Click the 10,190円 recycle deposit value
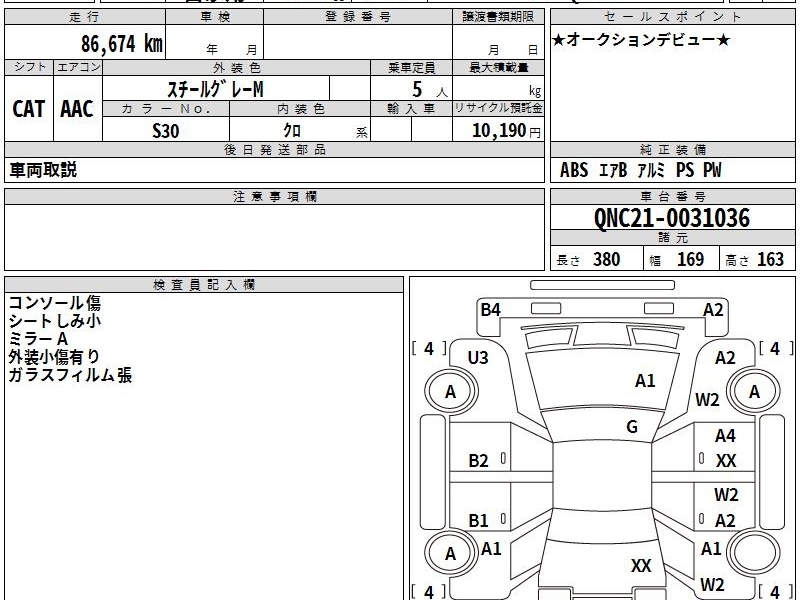Image resolution: width=800 pixels, height=600 pixels. pos(506,131)
